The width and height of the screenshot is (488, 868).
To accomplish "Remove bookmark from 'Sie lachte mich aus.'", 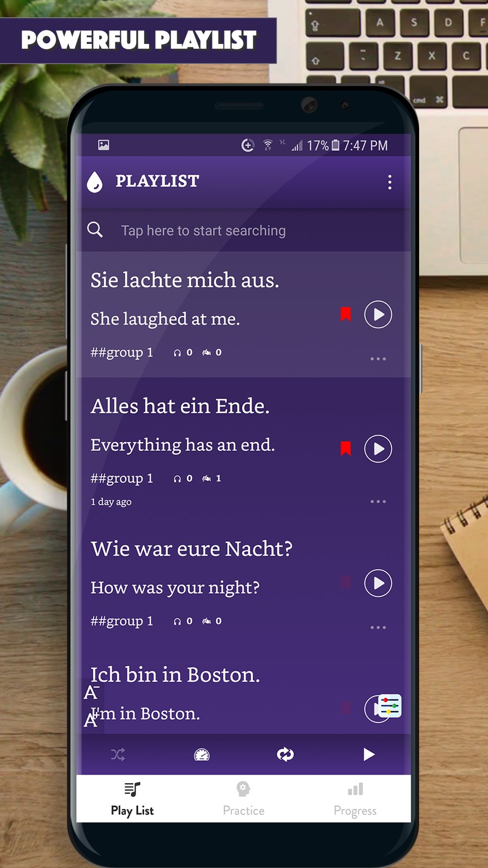I will point(345,314).
